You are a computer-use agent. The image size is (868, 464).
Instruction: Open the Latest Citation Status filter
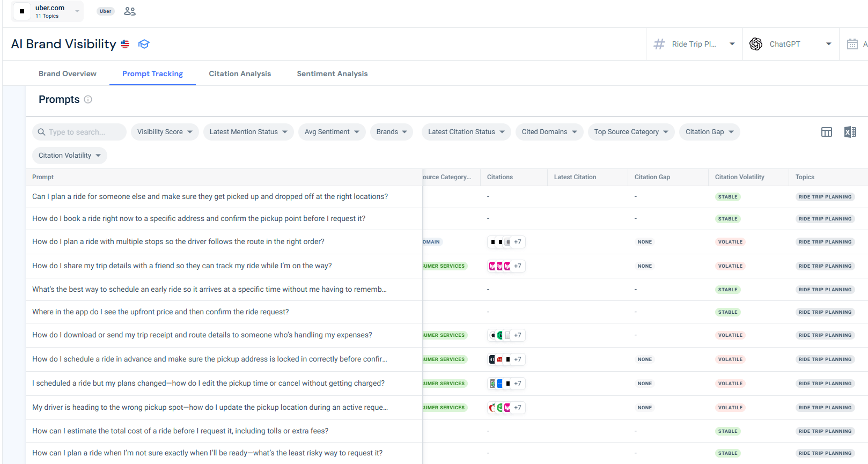click(466, 132)
